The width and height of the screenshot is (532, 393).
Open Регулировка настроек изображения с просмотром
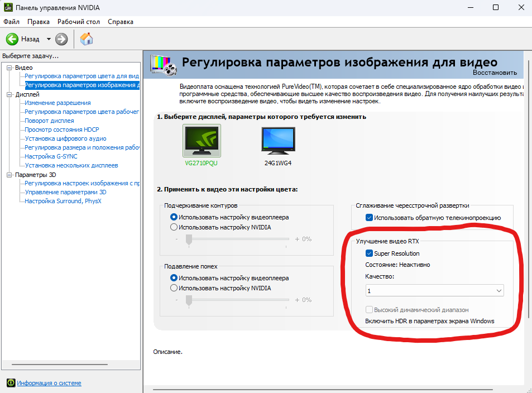[82, 183]
